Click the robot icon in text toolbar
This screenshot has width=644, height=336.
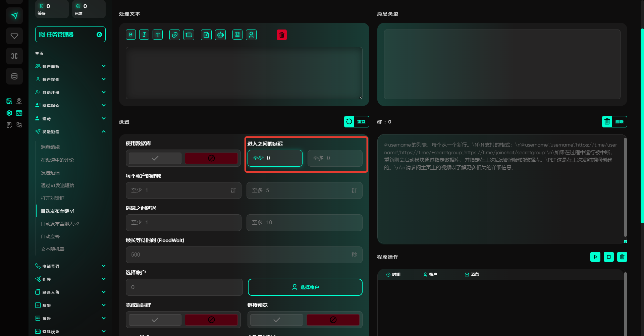coord(220,35)
